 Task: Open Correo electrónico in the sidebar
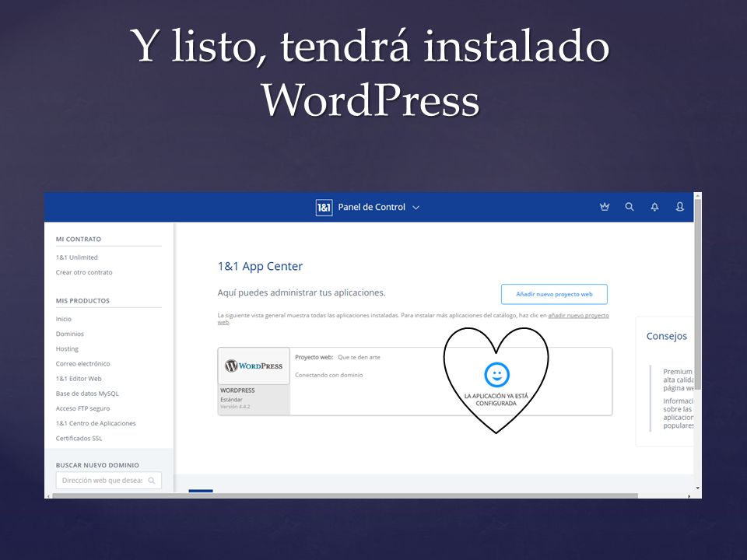click(83, 364)
